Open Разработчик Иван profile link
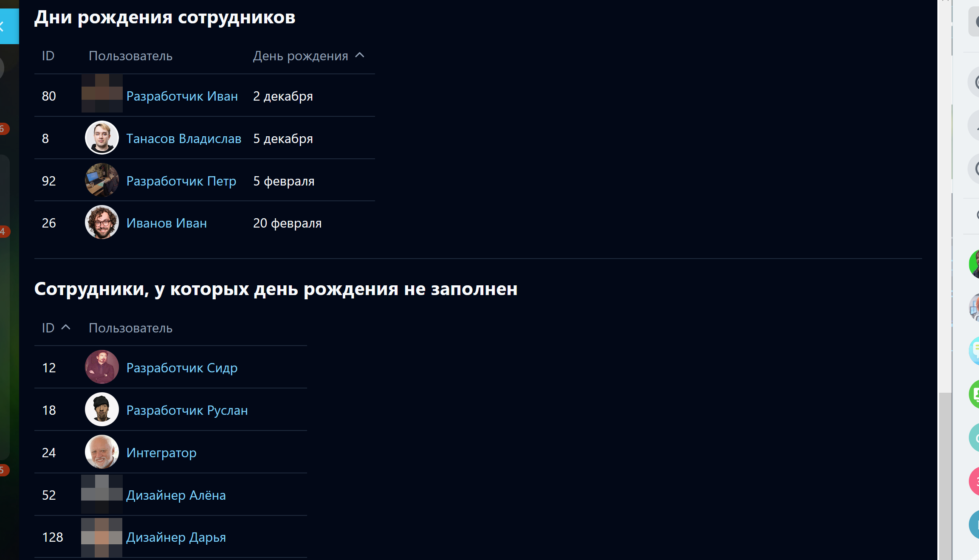979x560 pixels. point(182,96)
